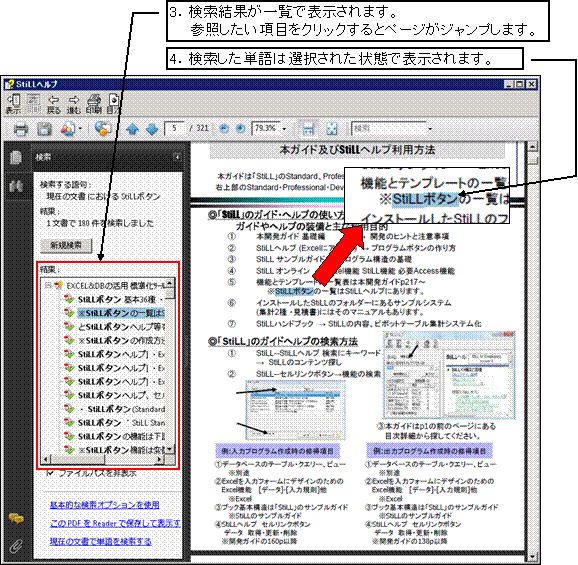Click the globe collaboration icon

coord(103,129)
